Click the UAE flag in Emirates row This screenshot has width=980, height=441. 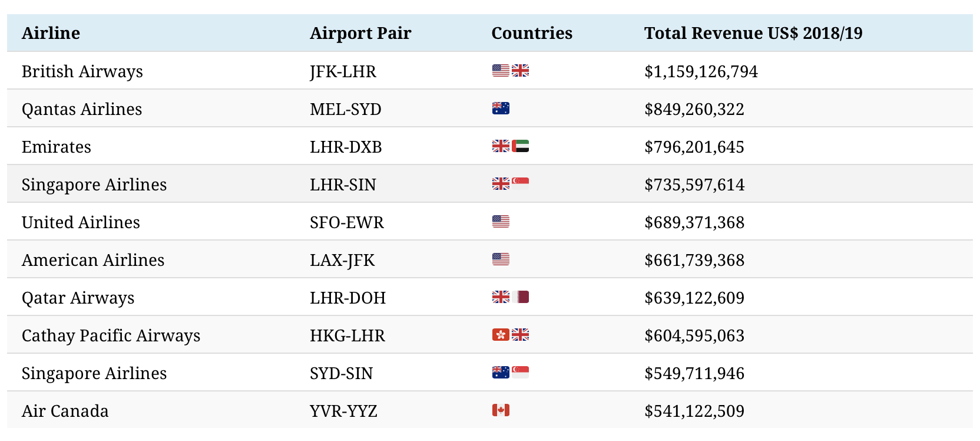[x=520, y=146]
